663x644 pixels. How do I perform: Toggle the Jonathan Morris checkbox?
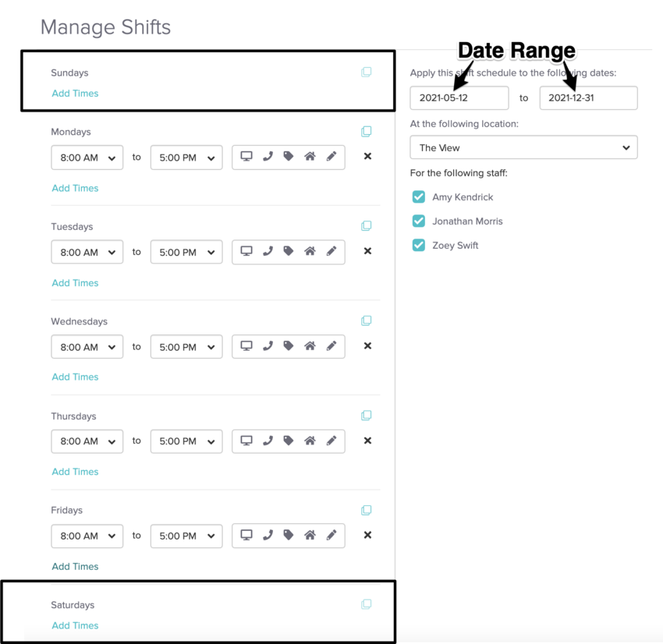coord(419,221)
